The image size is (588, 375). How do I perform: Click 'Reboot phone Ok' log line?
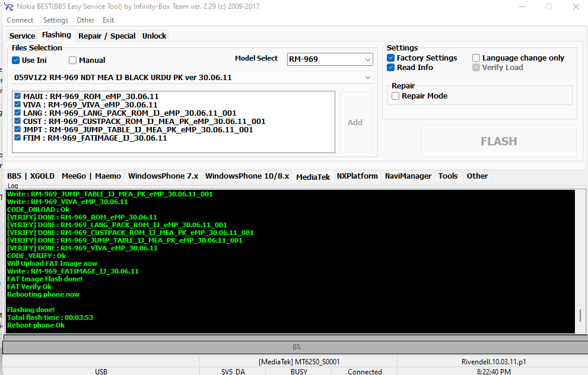click(x=36, y=326)
